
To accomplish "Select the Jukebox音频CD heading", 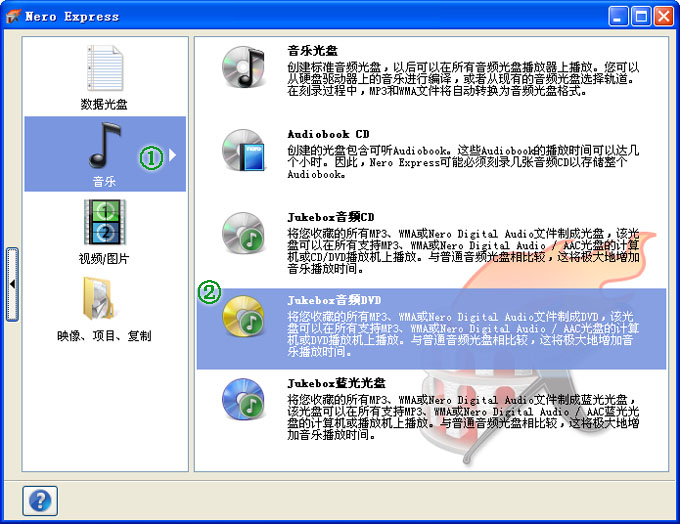I will pyautogui.click(x=331, y=216).
